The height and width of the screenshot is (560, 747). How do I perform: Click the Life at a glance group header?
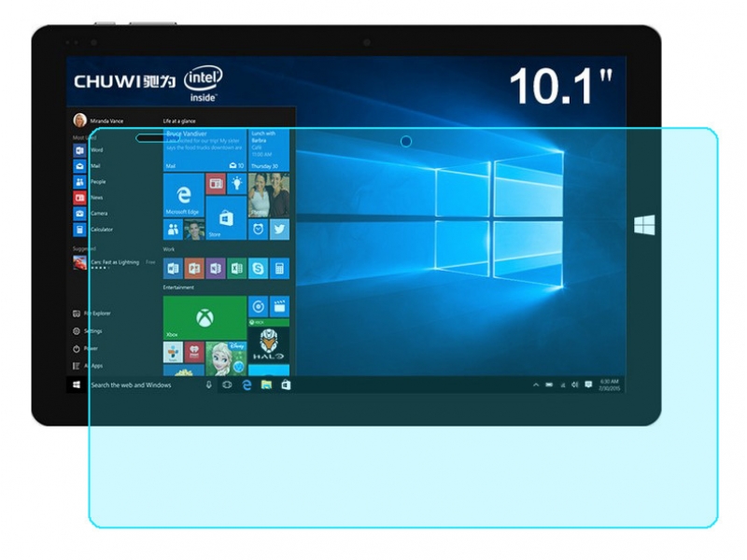(x=179, y=121)
